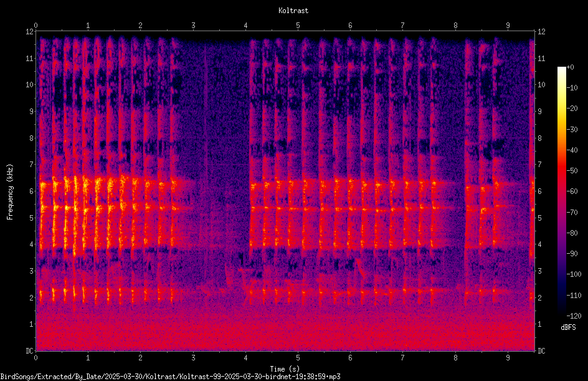The width and height of the screenshot is (588, 381).
Task: Click 5 on the bottom time axis
Action: coord(298,358)
